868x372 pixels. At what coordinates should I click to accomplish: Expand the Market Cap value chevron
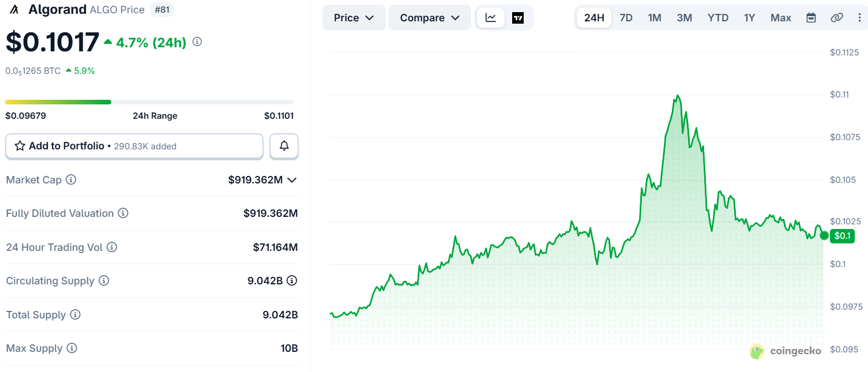coord(292,180)
